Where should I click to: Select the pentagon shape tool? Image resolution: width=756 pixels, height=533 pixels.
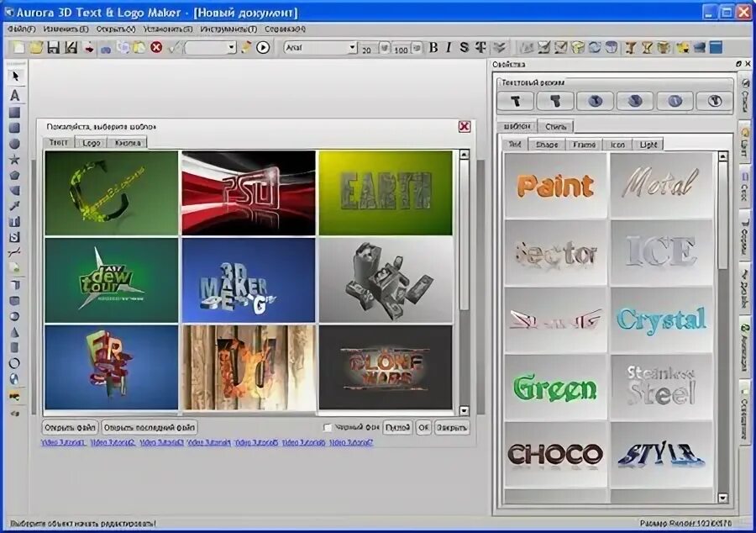coord(15,175)
